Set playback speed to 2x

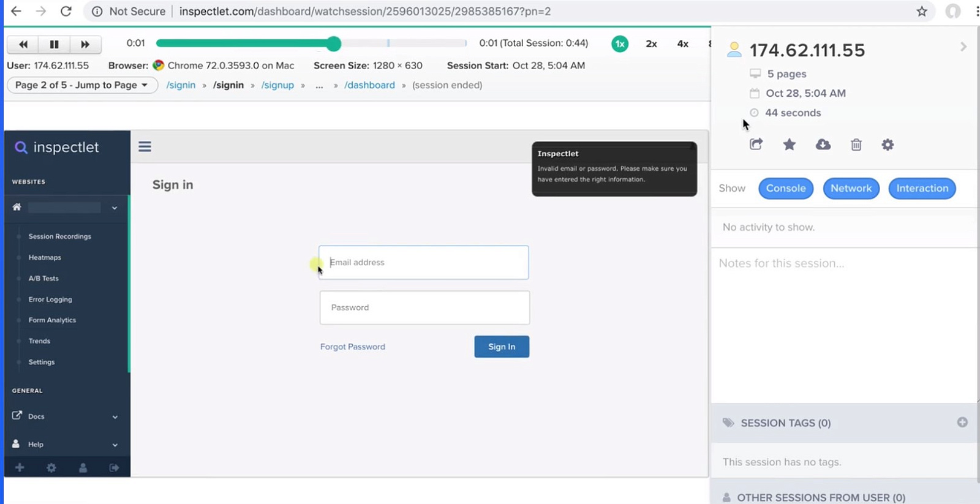(x=651, y=43)
